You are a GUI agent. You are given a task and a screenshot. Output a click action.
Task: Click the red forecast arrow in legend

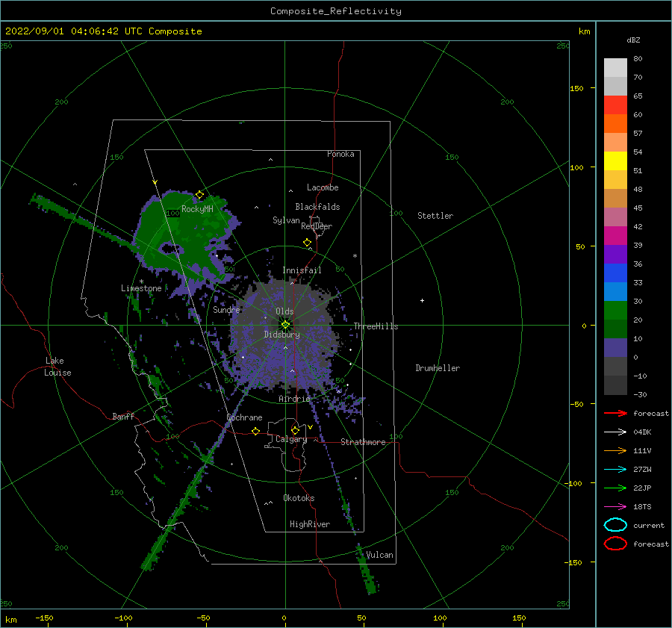pos(615,413)
